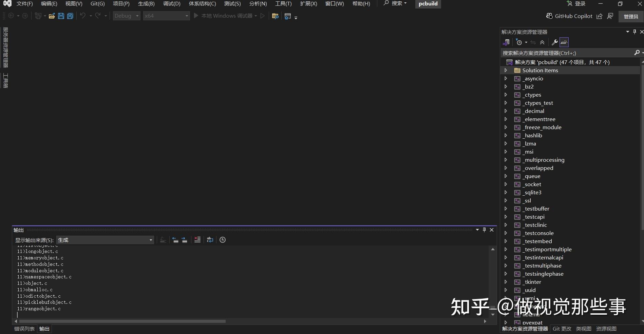Click the timestamp clock icon in output toolbar
The image size is (644, 334).
click(x=223, y=240)
